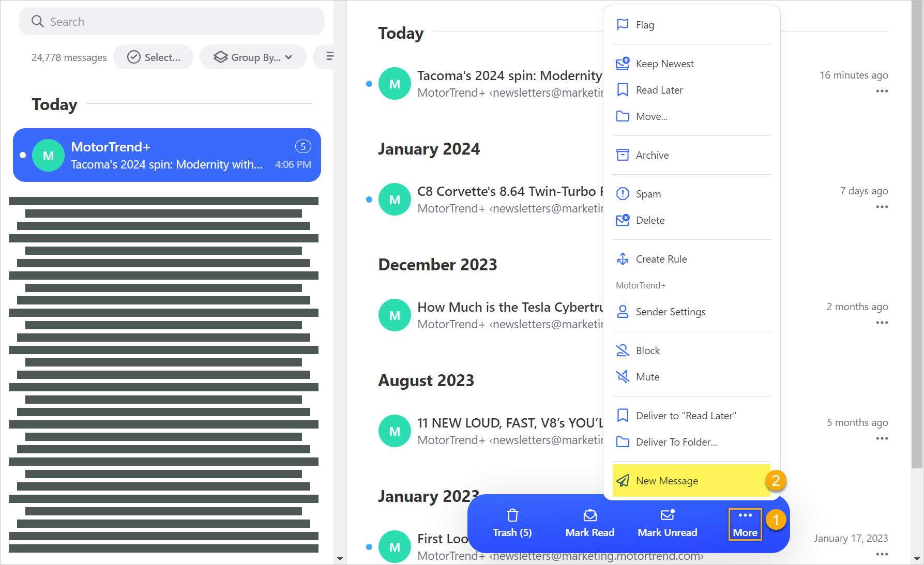Viewport: 924px width, 565px height.
Task: Click the avatar of Tacoma's 2024 message
Action: 395,84
